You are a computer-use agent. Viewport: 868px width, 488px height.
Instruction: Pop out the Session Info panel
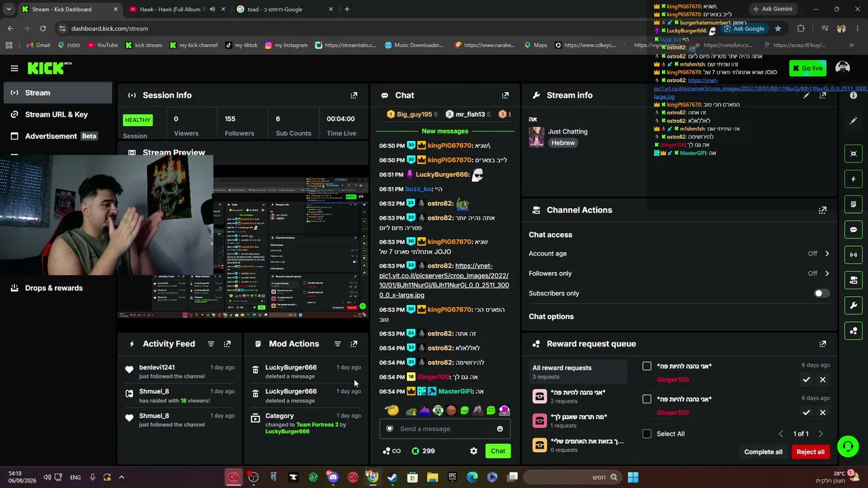click(354, 96)
